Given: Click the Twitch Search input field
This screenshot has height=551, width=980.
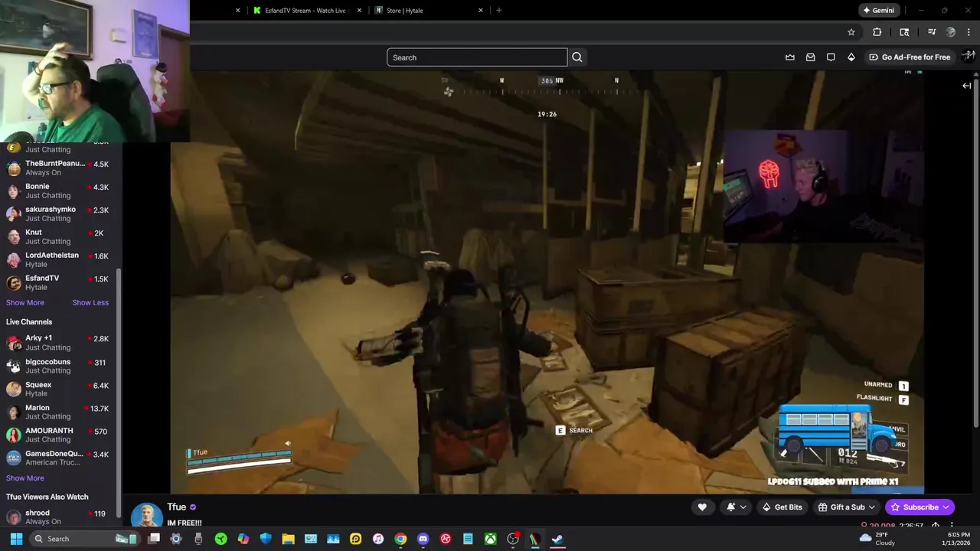Looking at the screenshot, I should [x=477, y=57].
